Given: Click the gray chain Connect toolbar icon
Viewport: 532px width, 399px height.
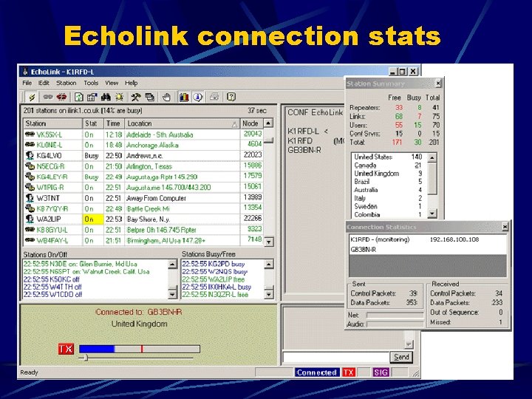Looking at the screenshot, I should click(x=48, y=98).
